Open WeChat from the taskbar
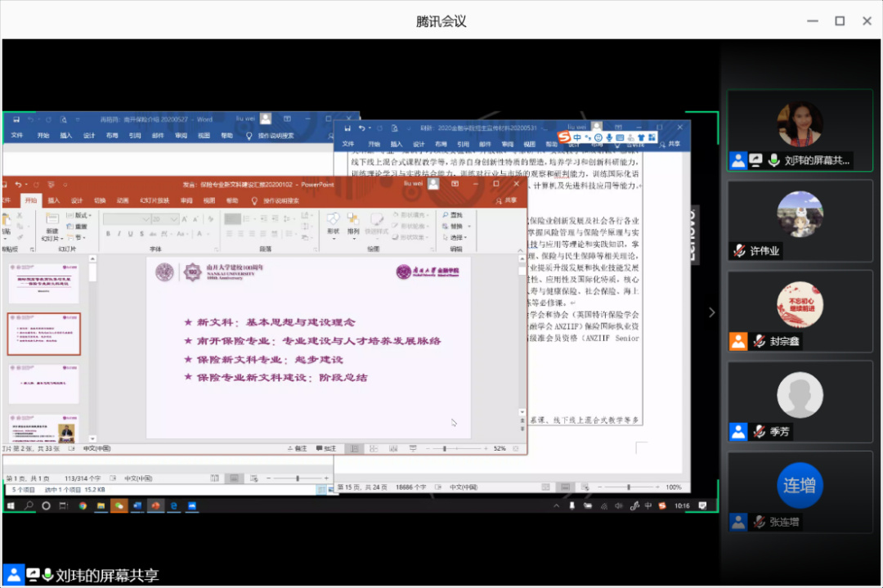This screenshot has width=883, height=588. point(119,505)
